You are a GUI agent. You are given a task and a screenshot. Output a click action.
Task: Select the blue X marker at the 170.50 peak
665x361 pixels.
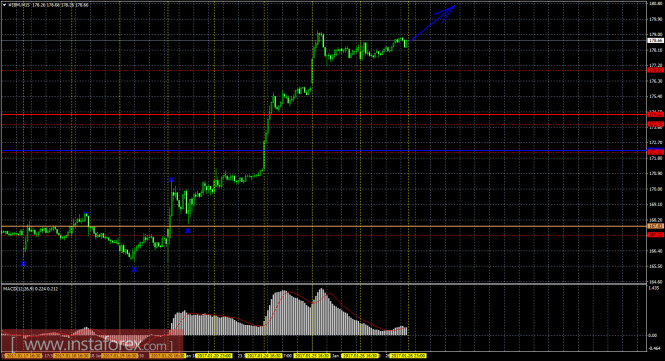click(x=171, y=180)
